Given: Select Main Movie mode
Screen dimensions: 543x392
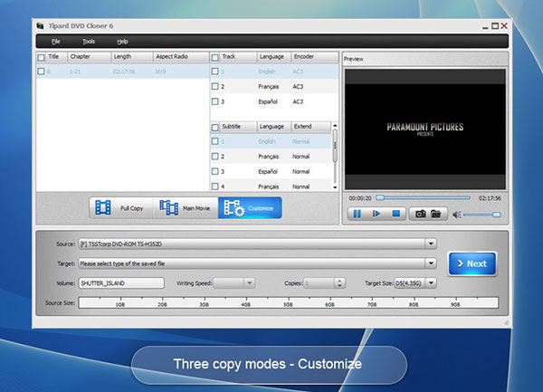Looking at the screenshot, I should coord(186,208).
